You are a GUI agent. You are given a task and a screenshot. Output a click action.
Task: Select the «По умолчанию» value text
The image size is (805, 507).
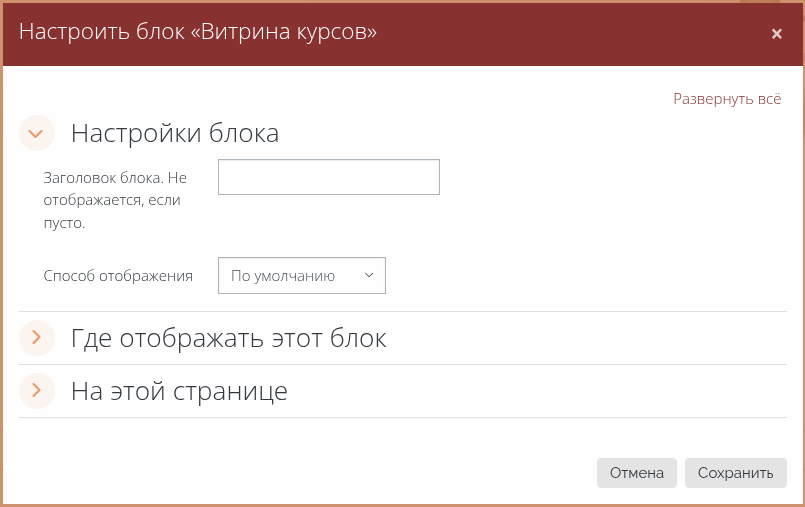(282, 276)
